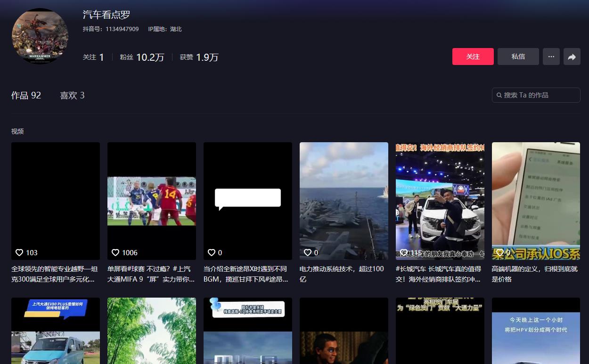Open the black video with 103 likes
The width and height of the screenshot is (589, 364).
(56, 201)
